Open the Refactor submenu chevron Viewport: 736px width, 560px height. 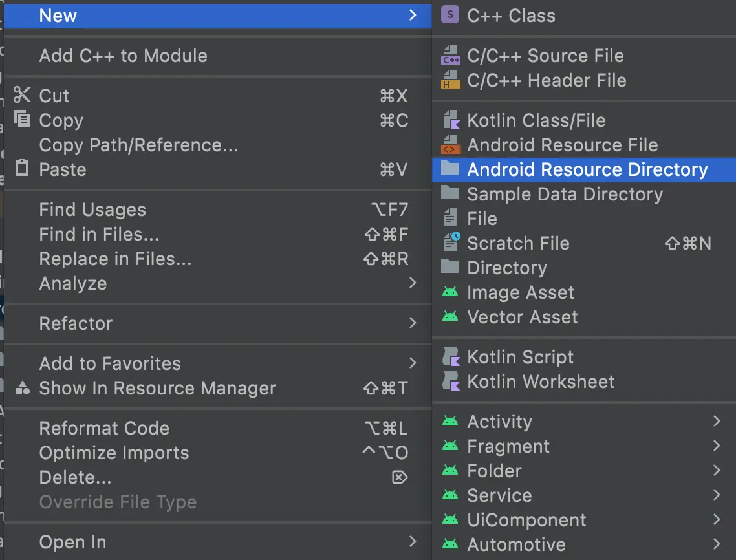(x=413, y=323)
